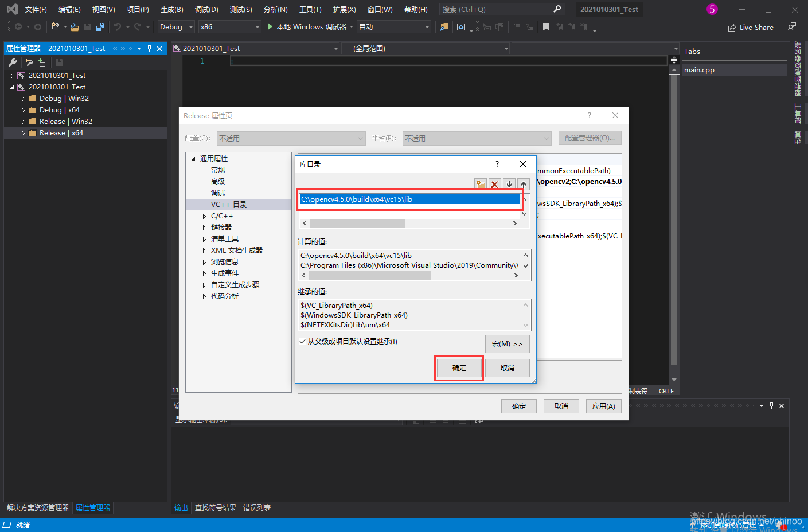Image resolution: width=808 pixels, height=532 pixels.
Task: Click the help question mark in 库目录 dialog
Action: pos(497,164)
